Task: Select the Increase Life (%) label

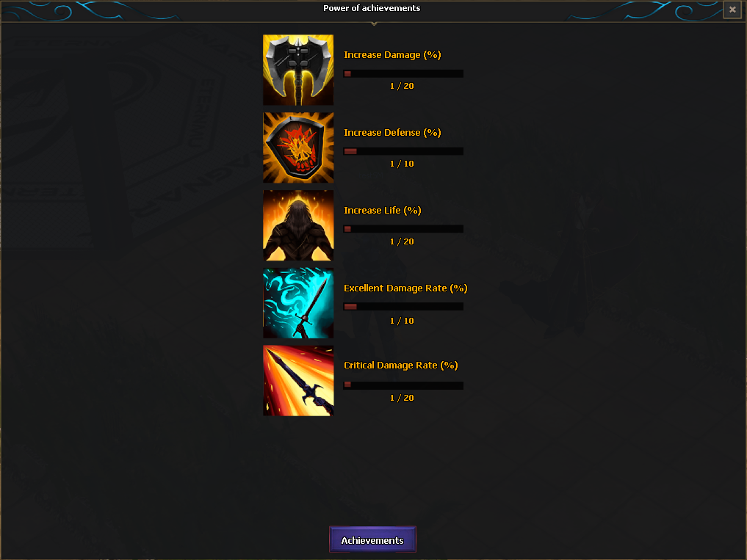Action: tap(383, 211)
